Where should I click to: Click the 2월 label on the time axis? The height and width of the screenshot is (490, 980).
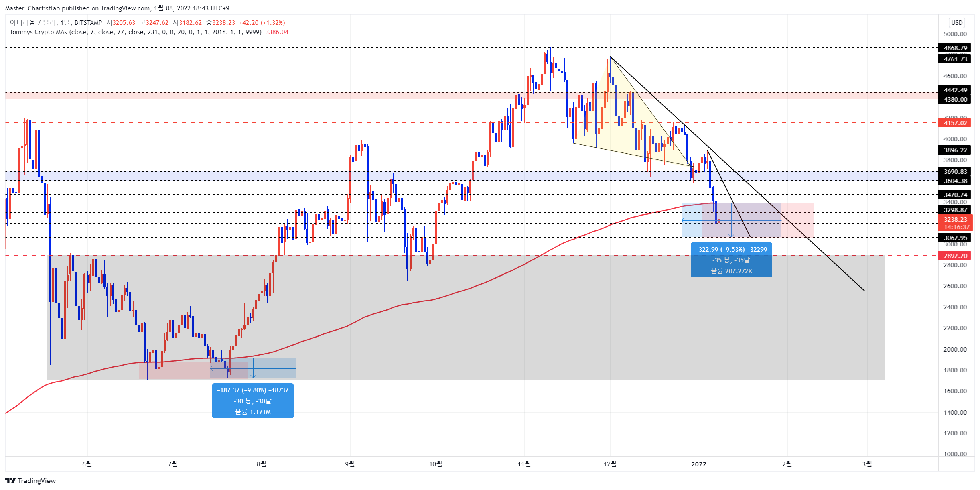[787, 464]
